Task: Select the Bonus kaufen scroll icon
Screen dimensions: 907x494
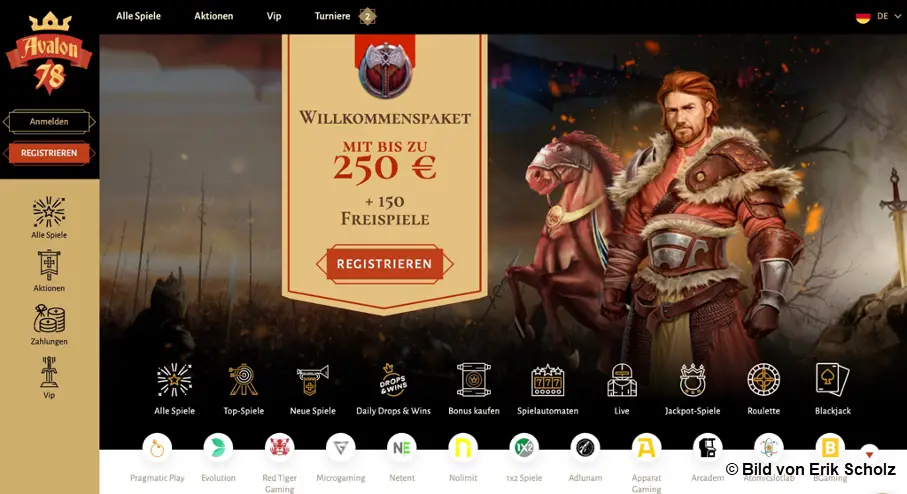Action: point(474,380)
